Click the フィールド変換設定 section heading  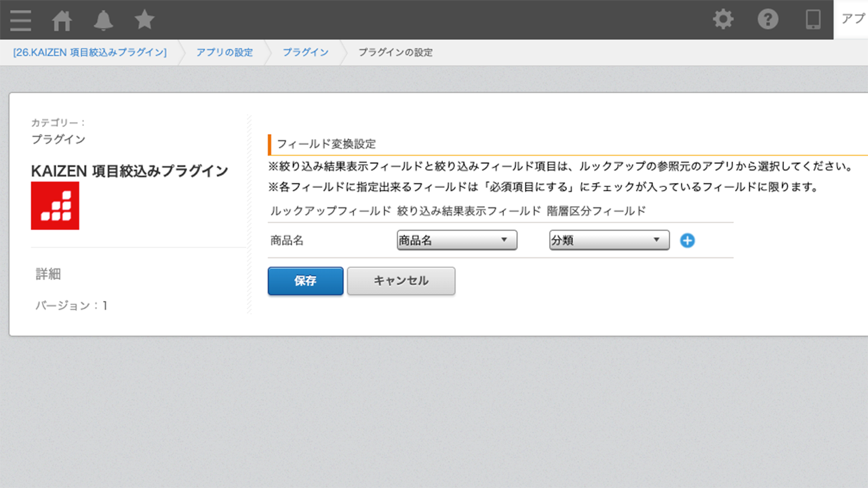click(326, 144)
